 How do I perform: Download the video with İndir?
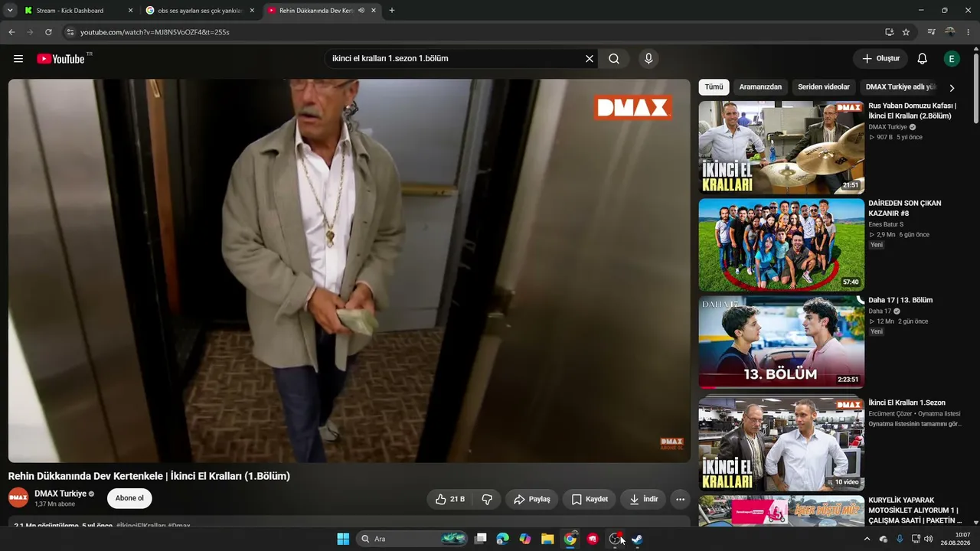click(643, 499)
